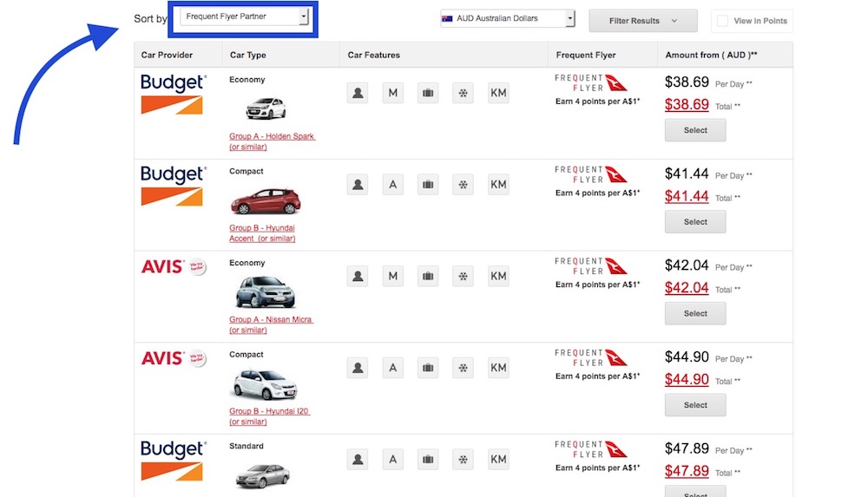Click the passenger icon for Budget Compact
The height and width of the screenshot is (497, 868).
click(358, 184)
